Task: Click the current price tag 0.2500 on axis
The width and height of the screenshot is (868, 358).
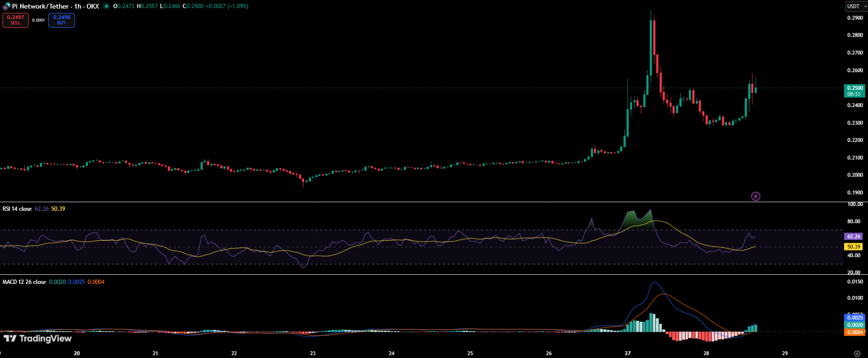Action: pos(855,91)
